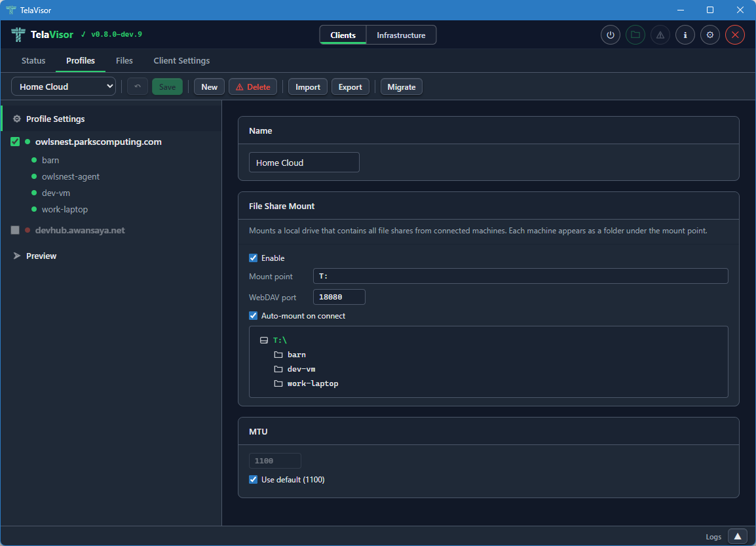Click the red X icon in the header
This screenshot has width=756, height=546.
[734, 35]
